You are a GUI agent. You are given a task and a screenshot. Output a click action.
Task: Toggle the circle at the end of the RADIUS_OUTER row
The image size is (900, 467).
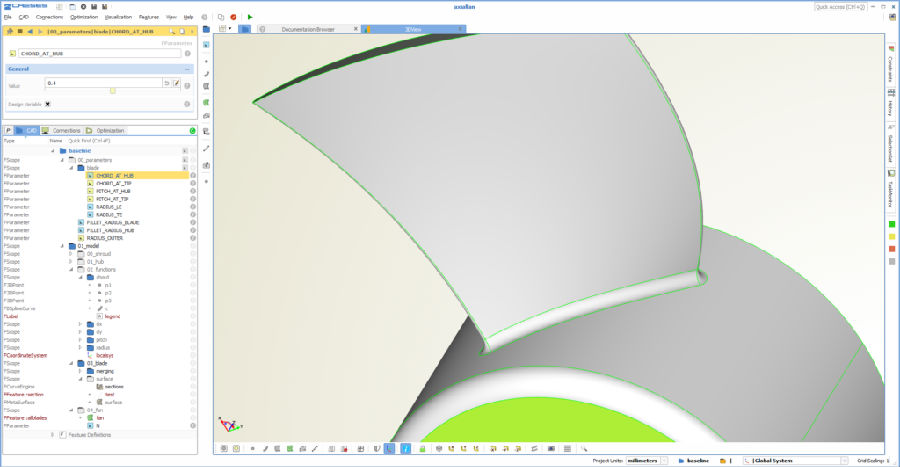(193, 238)
